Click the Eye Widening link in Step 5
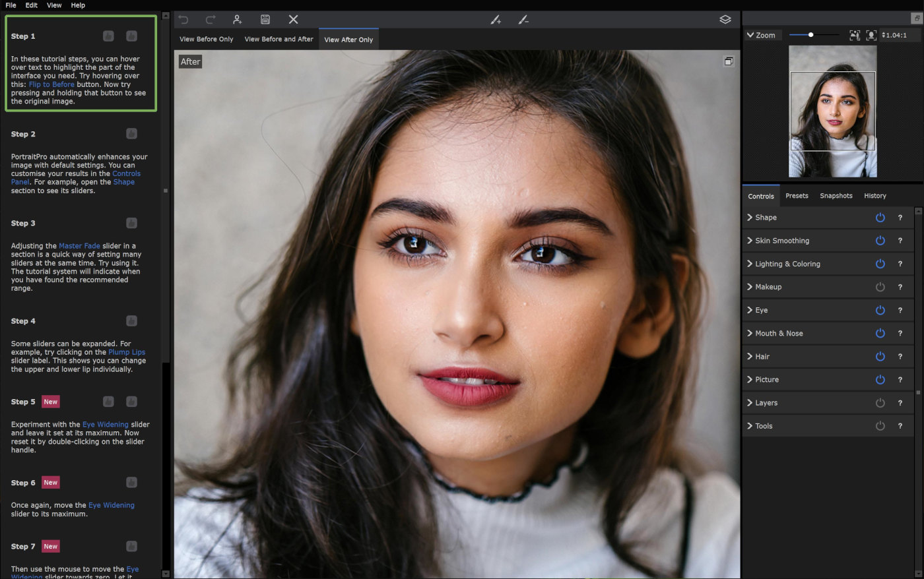This screenshot has height=579, width=924. click(x=106, y=424)
